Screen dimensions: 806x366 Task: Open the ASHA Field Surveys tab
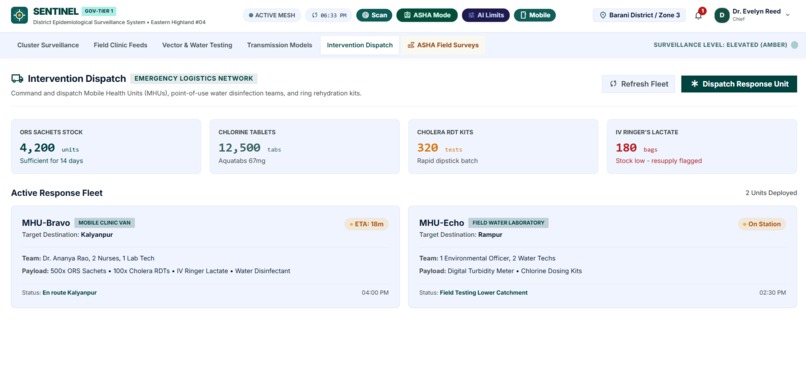(x=443, y=45)
